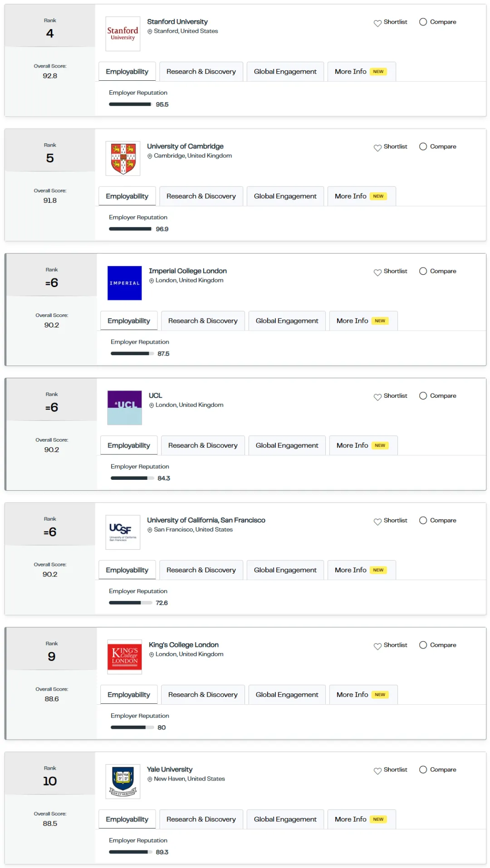Click Stanford University's Shortlist heart icon
Image resolution: width=490 pixels, height=868 pixels.
(377, 23)
